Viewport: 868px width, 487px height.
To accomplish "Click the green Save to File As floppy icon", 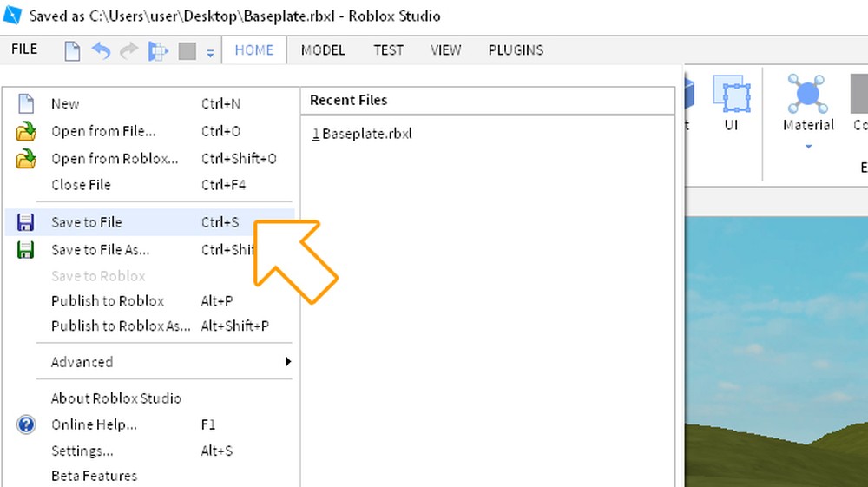I will click(x=26, y=250).
